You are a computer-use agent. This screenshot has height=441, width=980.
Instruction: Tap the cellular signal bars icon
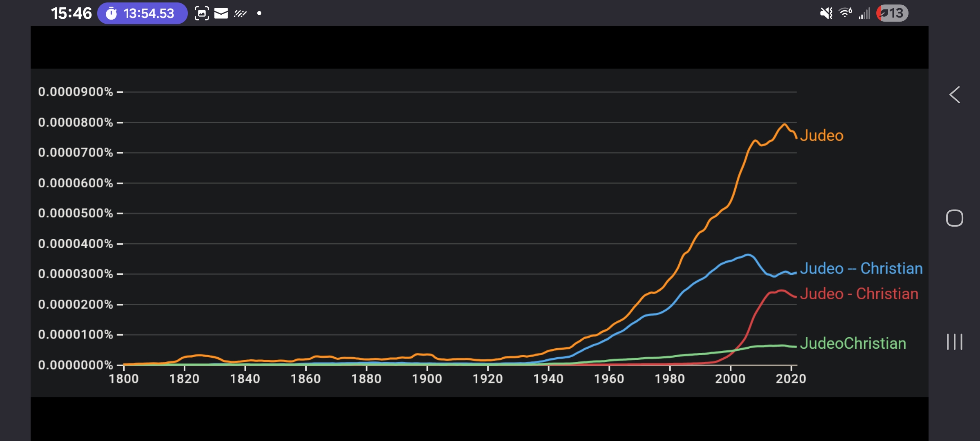click(864, 13)
